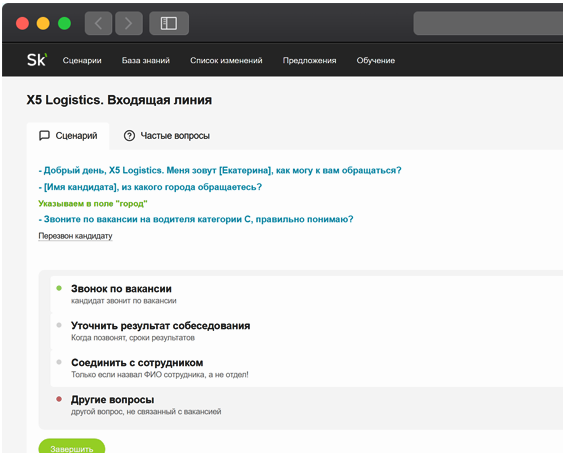Click the greeting line starting Добрый день, X5 Logistics

click(x=220, y=170)
